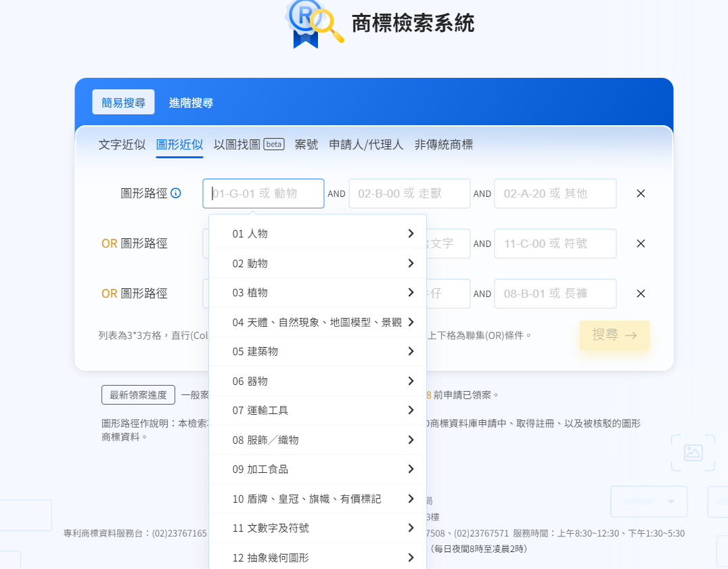Image resolution: width=728 pixels, height=569 pixels.
Task: Focus the 02-B-00 或 走獸 input field
Action: (409, 194)
